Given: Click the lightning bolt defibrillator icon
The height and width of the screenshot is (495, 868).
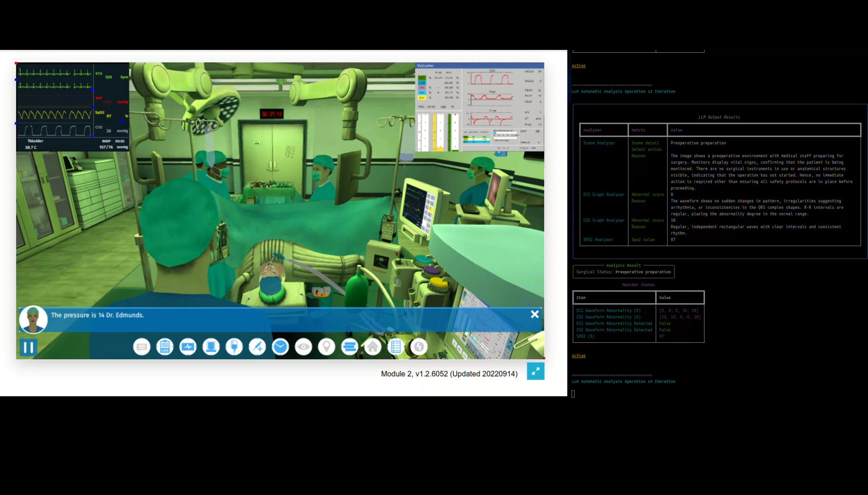Looking at the screenshot, I should point(419,347).
